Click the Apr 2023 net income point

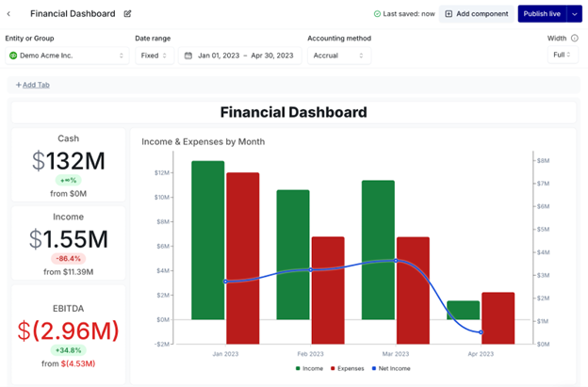click(482, 332)
